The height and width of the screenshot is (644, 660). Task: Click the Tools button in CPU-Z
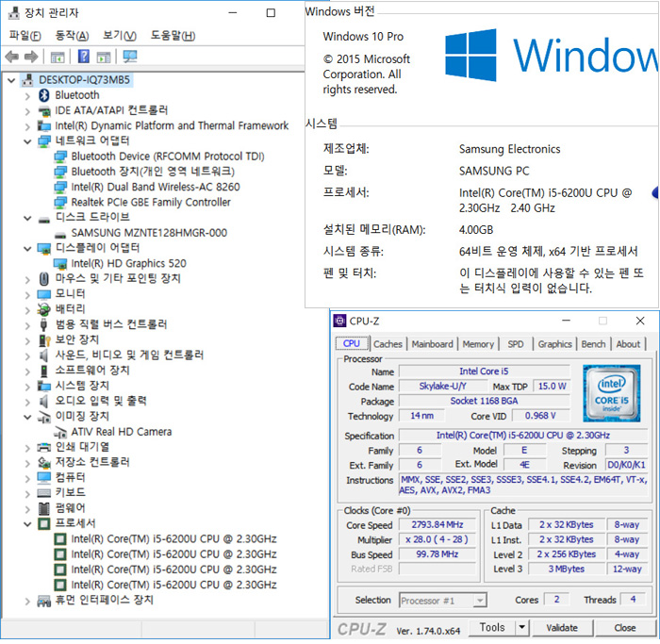pos(492,628)
